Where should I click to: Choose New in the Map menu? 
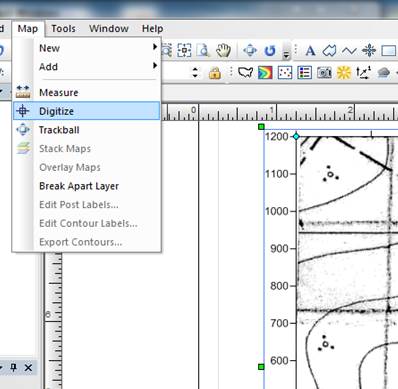pos(87,48)
